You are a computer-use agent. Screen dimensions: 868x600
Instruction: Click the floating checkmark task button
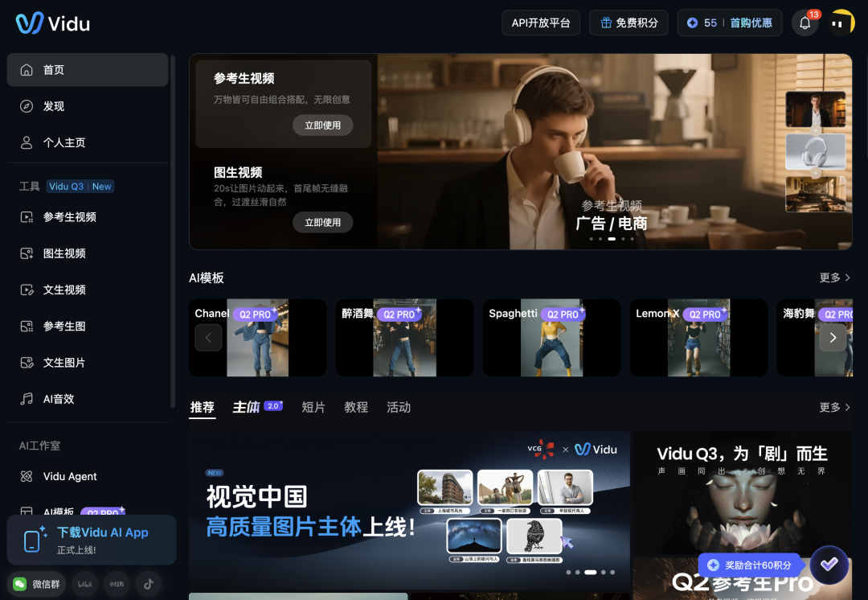tap(829, 565)
